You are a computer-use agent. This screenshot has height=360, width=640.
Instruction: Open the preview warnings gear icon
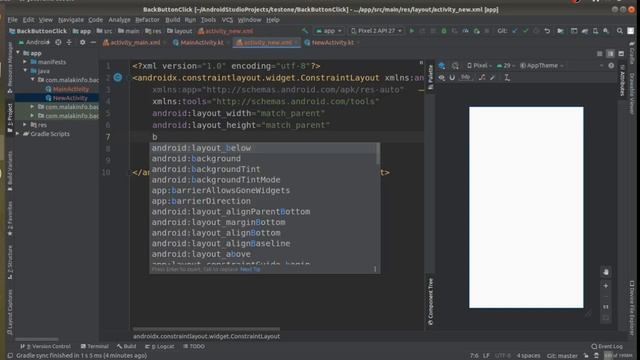[x=611, y=66]
